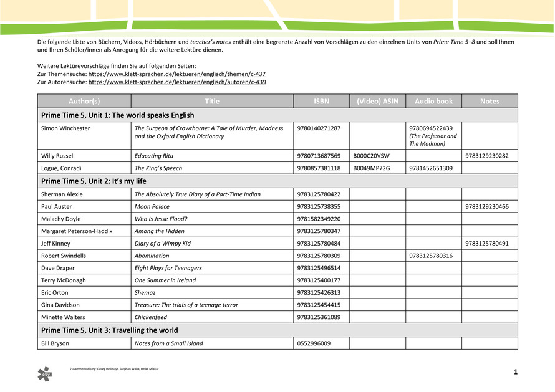Click heading 'Unit 1: The world speaks English'

pyautogui.click(x=117, y=115)
